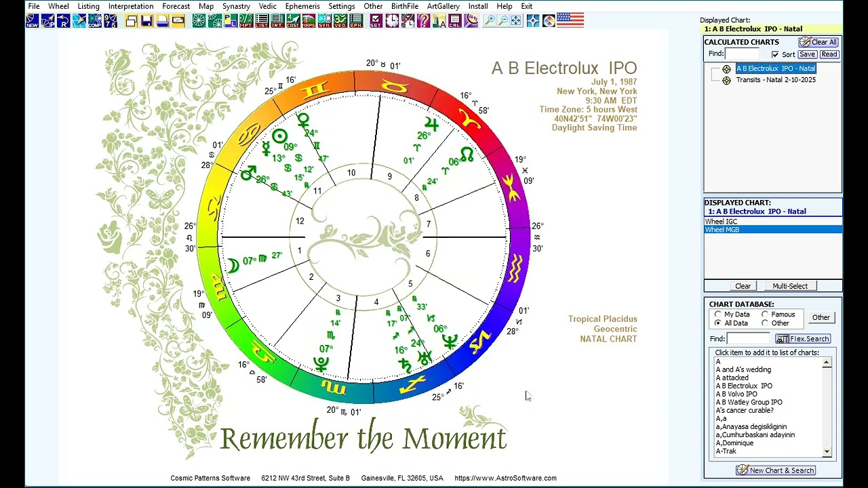This screenshot has height=488, width=868.
Task: Open the ArtGallery menu
Action: pos(443,6)
